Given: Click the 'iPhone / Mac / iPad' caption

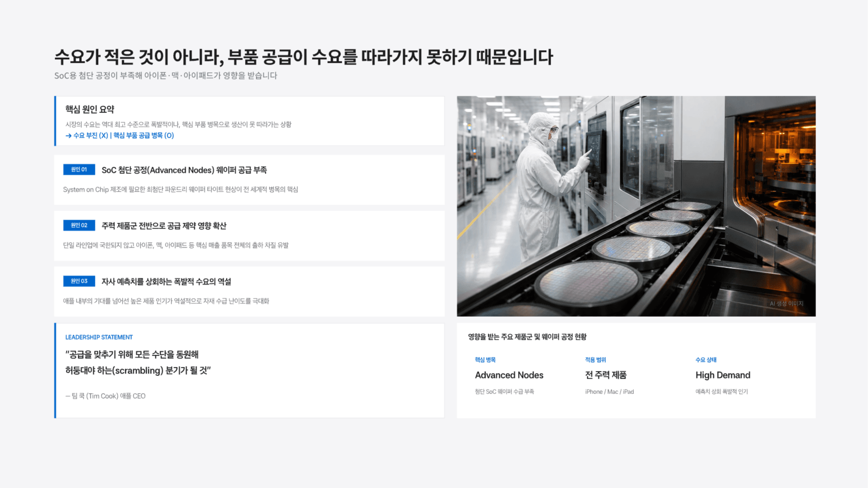Looking at the screenshot, I should 609,392.
